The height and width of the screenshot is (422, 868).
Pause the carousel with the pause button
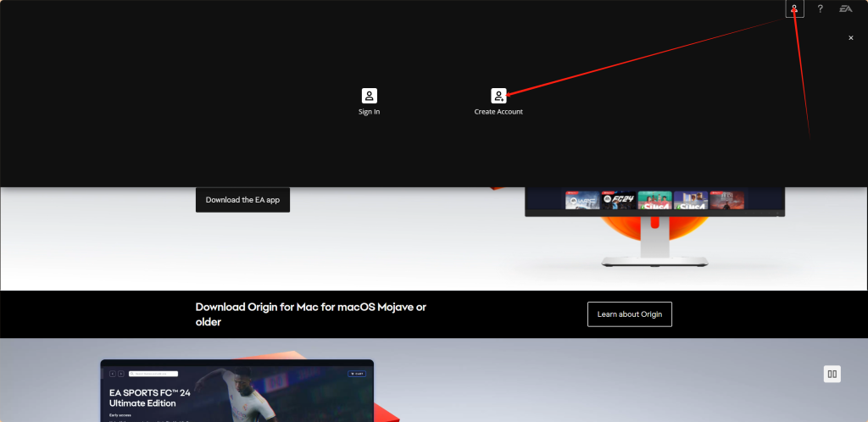tap(832, 375)
